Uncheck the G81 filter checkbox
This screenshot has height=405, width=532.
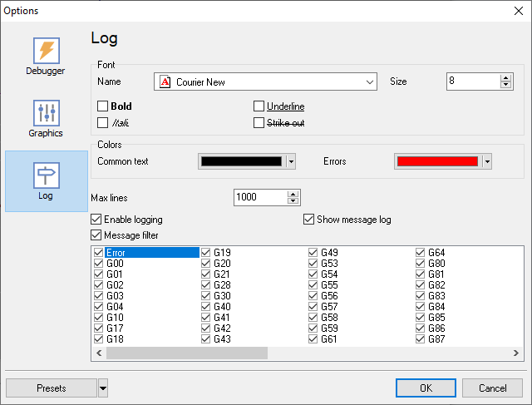(420, 274)
